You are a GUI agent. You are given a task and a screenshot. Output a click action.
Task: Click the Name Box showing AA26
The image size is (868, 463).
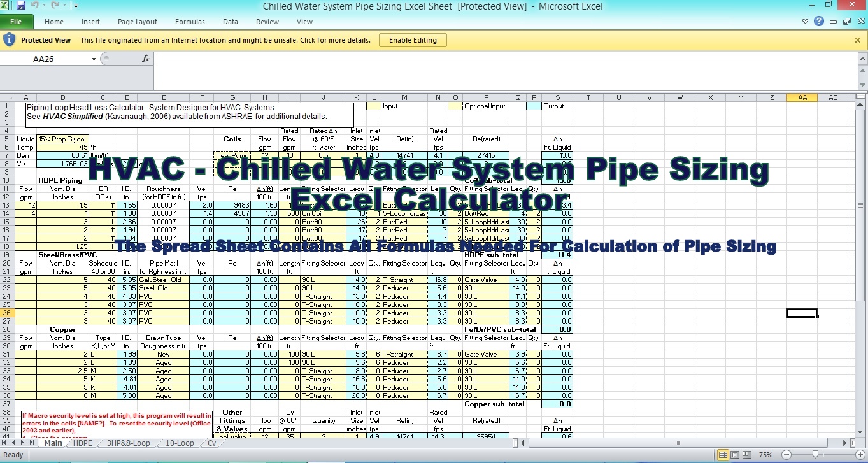[45, 59]
